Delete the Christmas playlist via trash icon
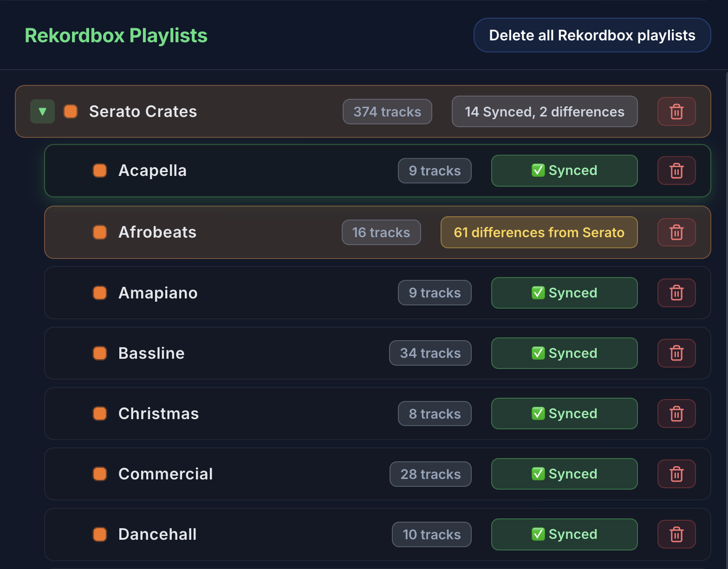728x569 pixels. click(x=676, y=414)
